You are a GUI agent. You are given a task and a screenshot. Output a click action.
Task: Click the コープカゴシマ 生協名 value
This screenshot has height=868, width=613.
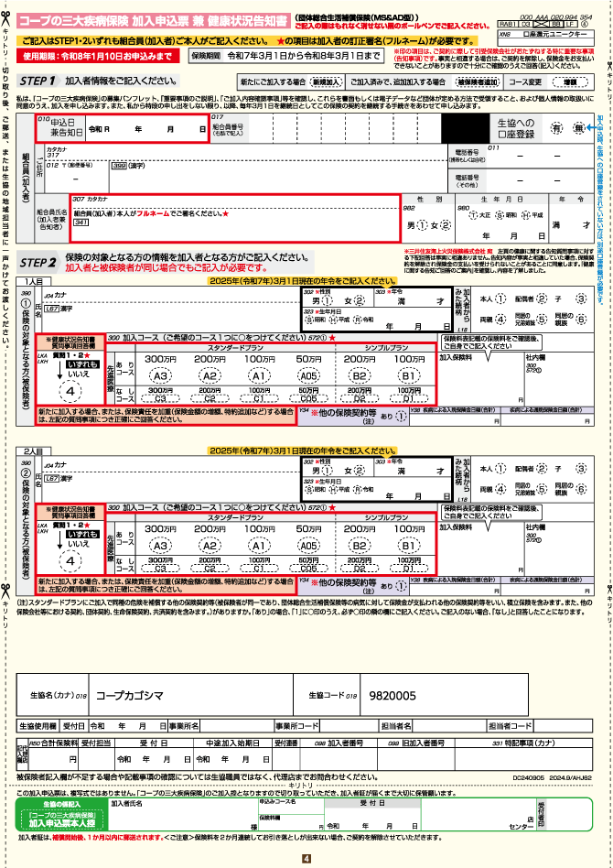click(130, 696)
